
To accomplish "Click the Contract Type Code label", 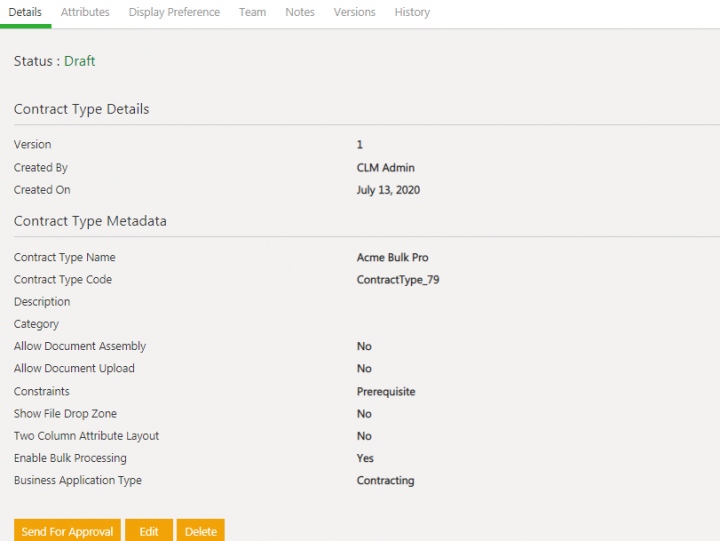I will (63, 280).
